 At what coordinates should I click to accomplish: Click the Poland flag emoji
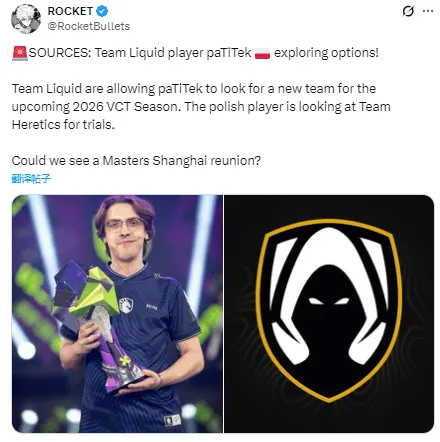[262, 53]
